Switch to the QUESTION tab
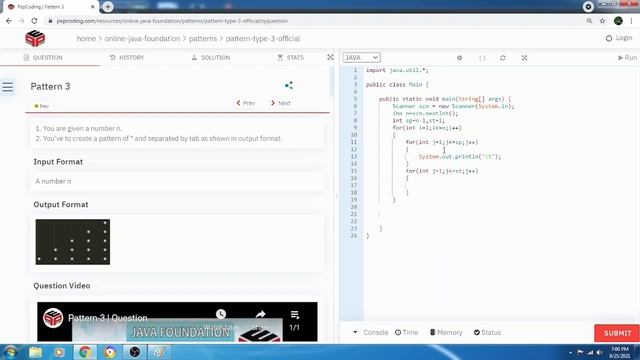 (43, 58)
